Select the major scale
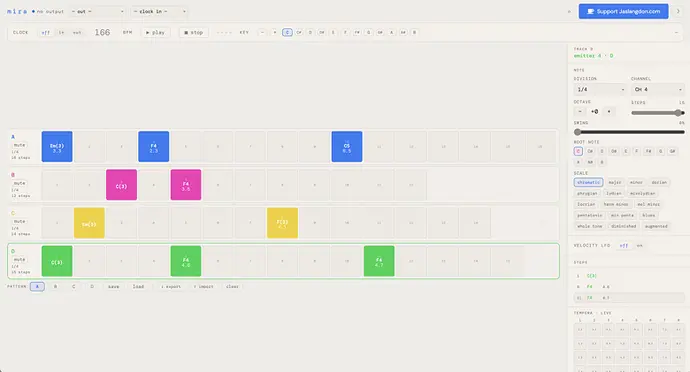 (x=615, y=182)
